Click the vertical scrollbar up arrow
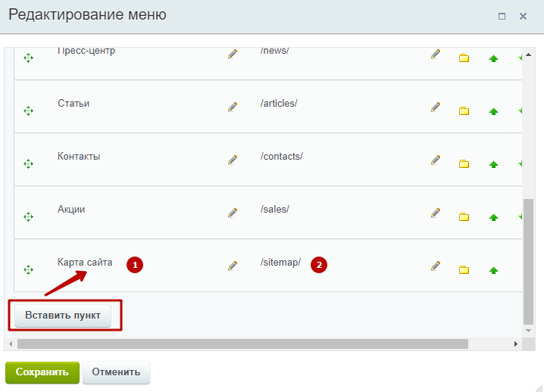Viewport: 544px width, 392px height. click(x=528, y=54)
